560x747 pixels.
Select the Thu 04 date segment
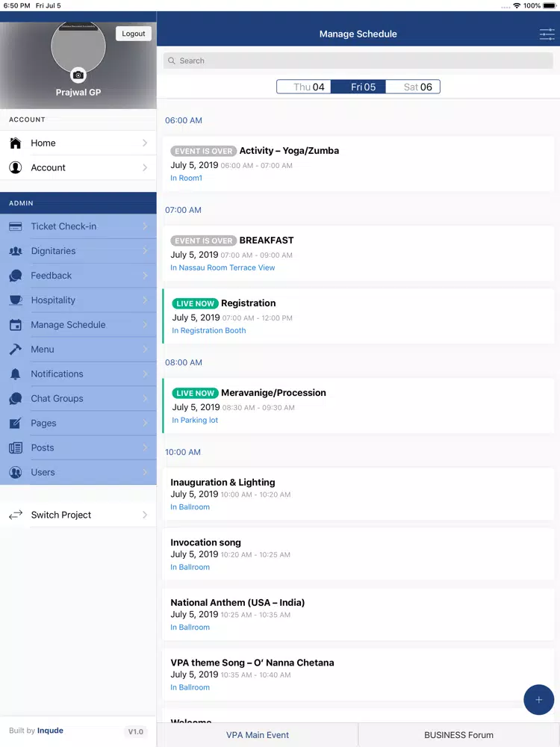pos(304,87)
